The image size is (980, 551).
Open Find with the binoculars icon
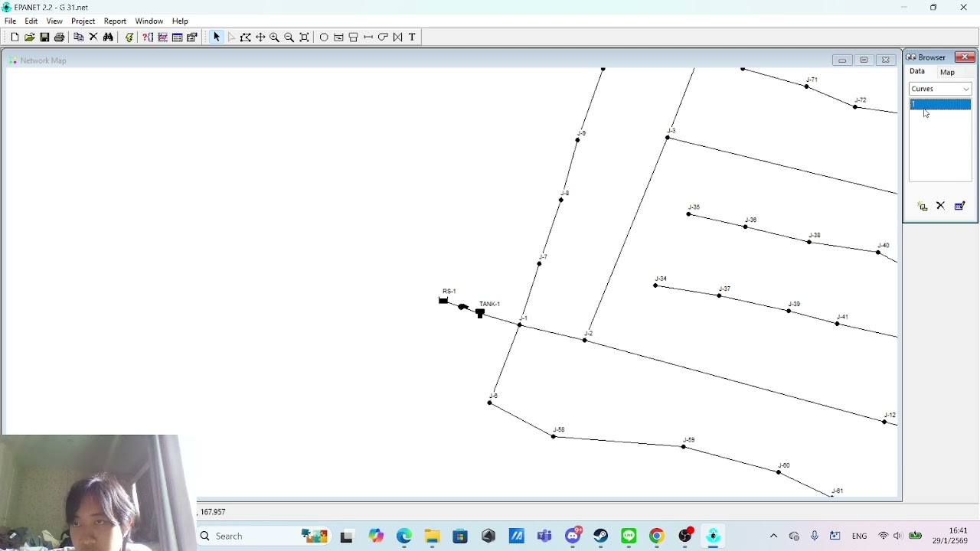pyautogui.click(x=108, y=37)
